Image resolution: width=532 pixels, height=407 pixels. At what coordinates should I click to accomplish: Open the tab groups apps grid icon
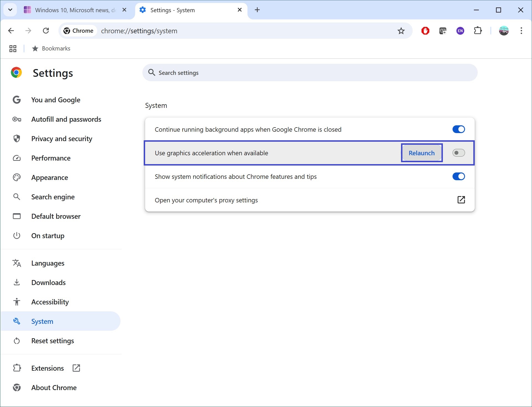[13, 49]
